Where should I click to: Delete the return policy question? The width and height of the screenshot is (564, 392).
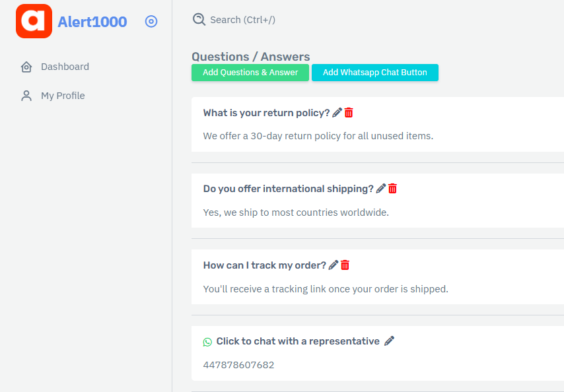pyautogui.click(x=349, y=113)
